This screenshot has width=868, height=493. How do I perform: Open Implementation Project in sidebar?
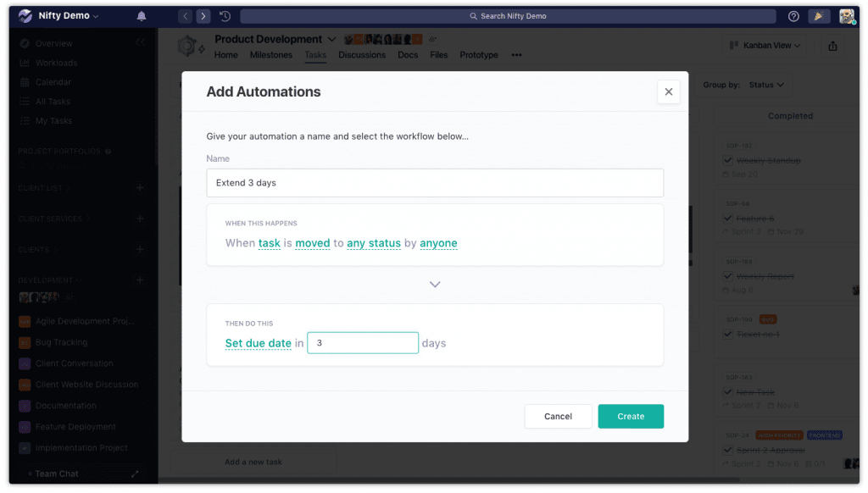(81, 447)
